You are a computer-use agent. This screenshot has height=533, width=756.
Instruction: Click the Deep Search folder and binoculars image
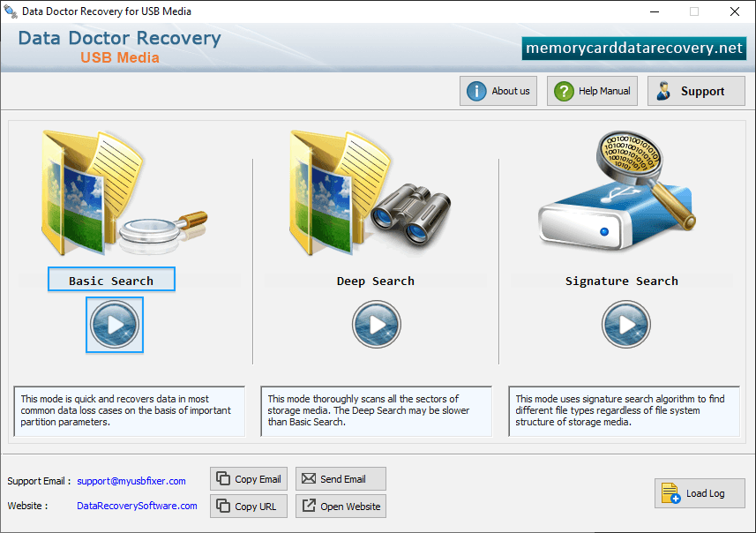pyautogui.click(x=371, y=193)
